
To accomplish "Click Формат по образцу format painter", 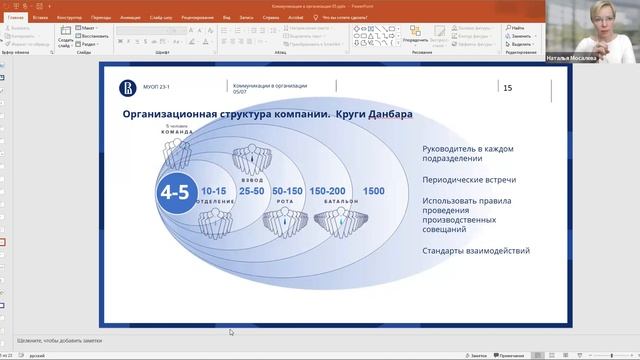I will click(27, 44).
